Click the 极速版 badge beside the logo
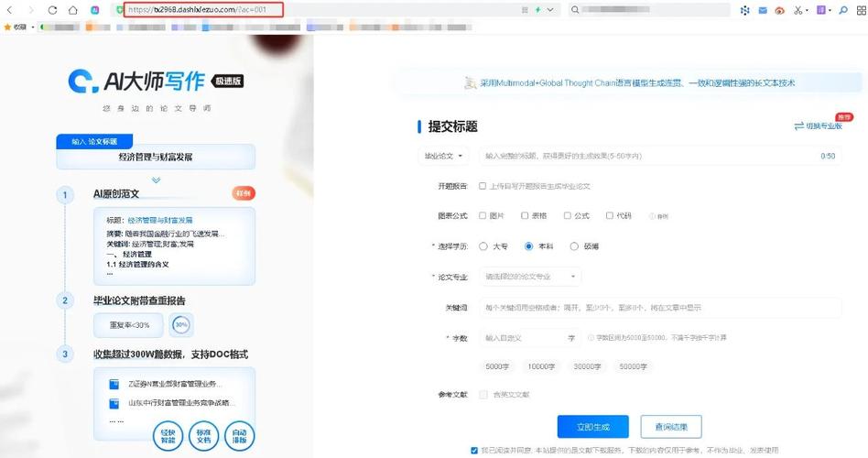Image resolution: width=868 pixels, height=458 pixels. (x=227, y=81)
